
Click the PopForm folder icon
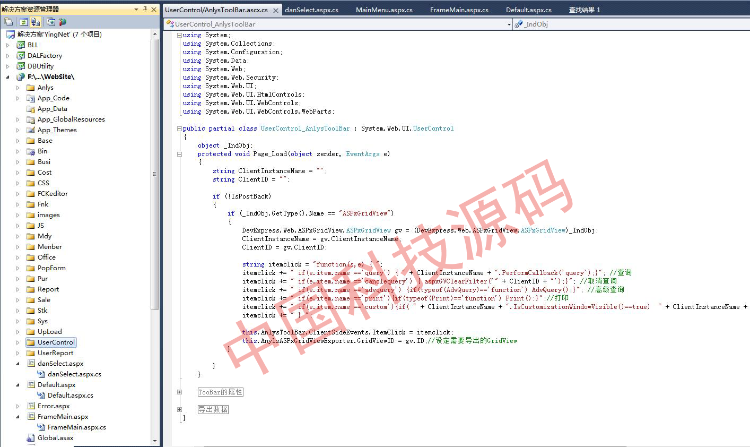click(x=31, y=268)
